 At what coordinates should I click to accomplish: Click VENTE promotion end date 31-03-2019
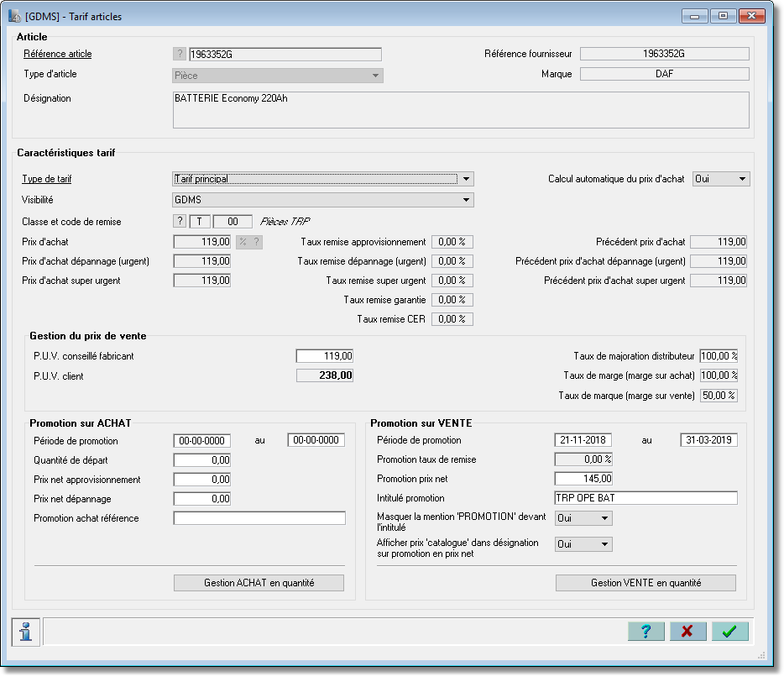(709, 440)
